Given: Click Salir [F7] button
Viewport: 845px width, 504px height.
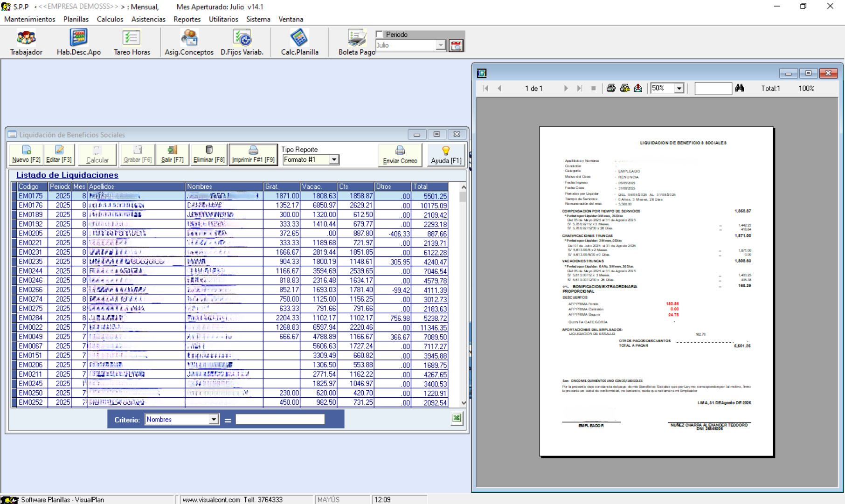Looking at the screenshot, I should click(172, 155).
